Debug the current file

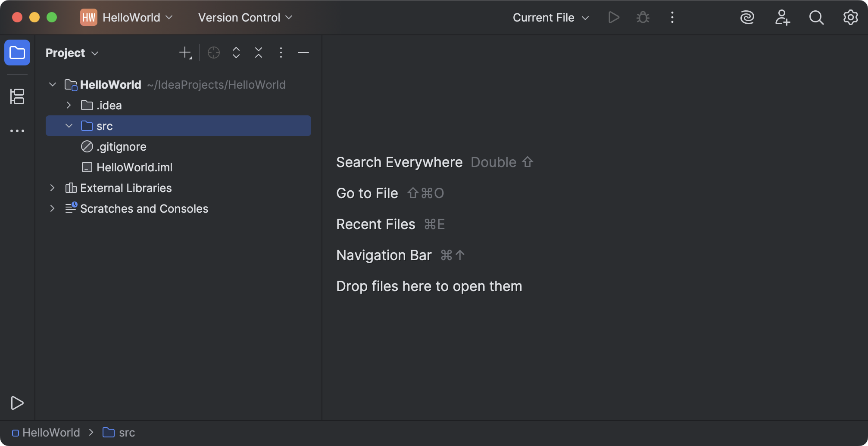[643, 17]
